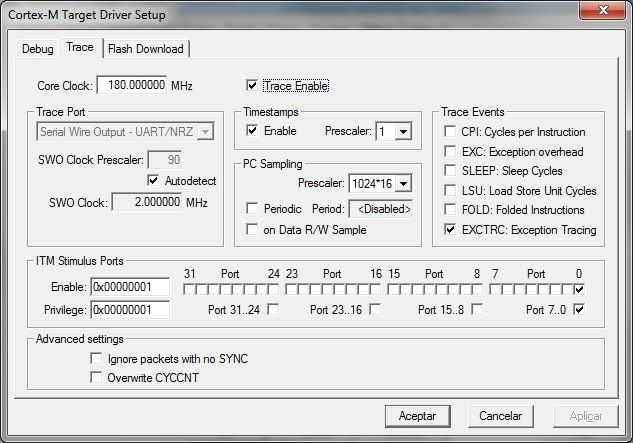Toggle the Autodetect checkbox
The width and height of the screenshot is (633, 443).
153,180
